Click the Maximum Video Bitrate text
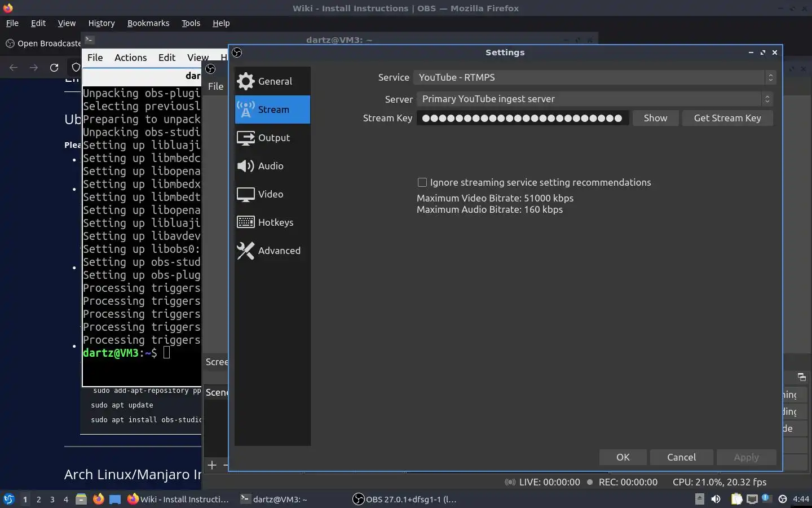This screenshot has height=508, width=812. (x=495, y=198)
